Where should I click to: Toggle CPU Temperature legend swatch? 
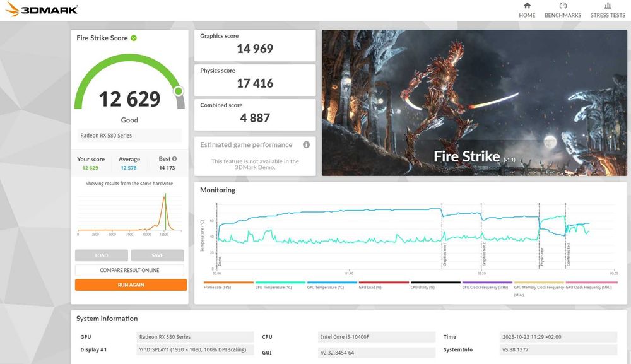[x=280, y=283]
